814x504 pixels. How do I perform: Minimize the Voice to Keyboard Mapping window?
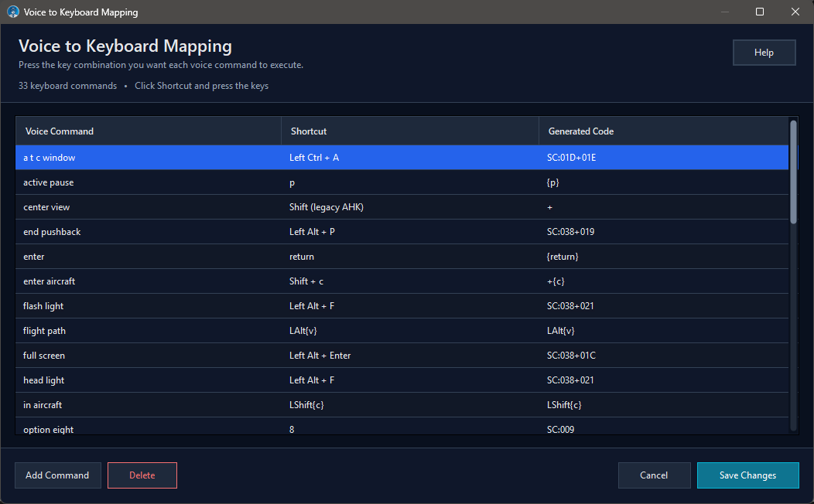[725, 12]
